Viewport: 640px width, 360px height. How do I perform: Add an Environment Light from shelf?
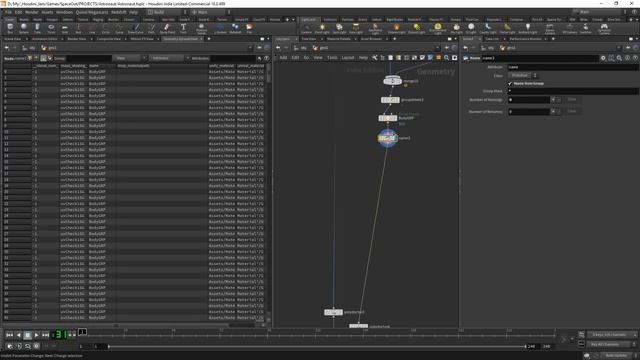pos(438,29)
